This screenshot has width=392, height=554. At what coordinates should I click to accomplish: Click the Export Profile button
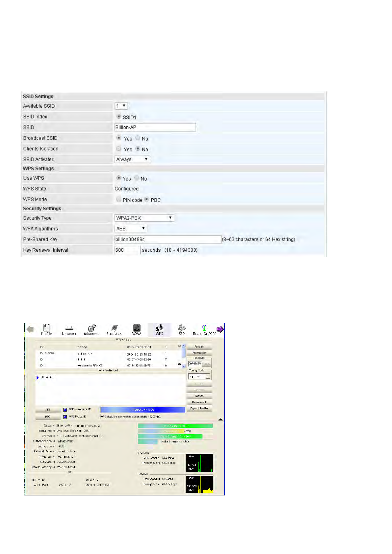coord(199,408)
